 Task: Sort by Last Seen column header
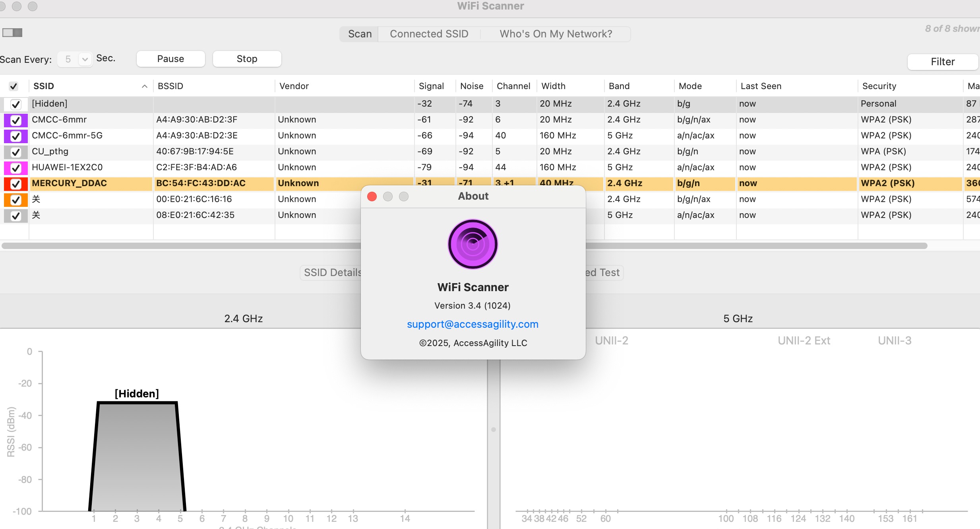[x=796, y=86]
